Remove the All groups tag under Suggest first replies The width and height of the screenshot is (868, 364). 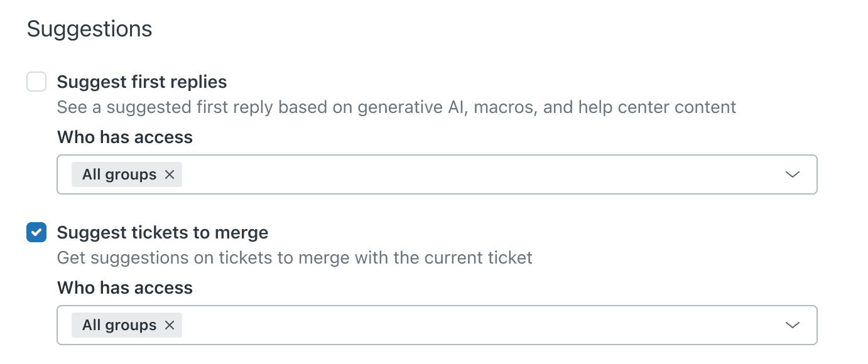(169, 174)
